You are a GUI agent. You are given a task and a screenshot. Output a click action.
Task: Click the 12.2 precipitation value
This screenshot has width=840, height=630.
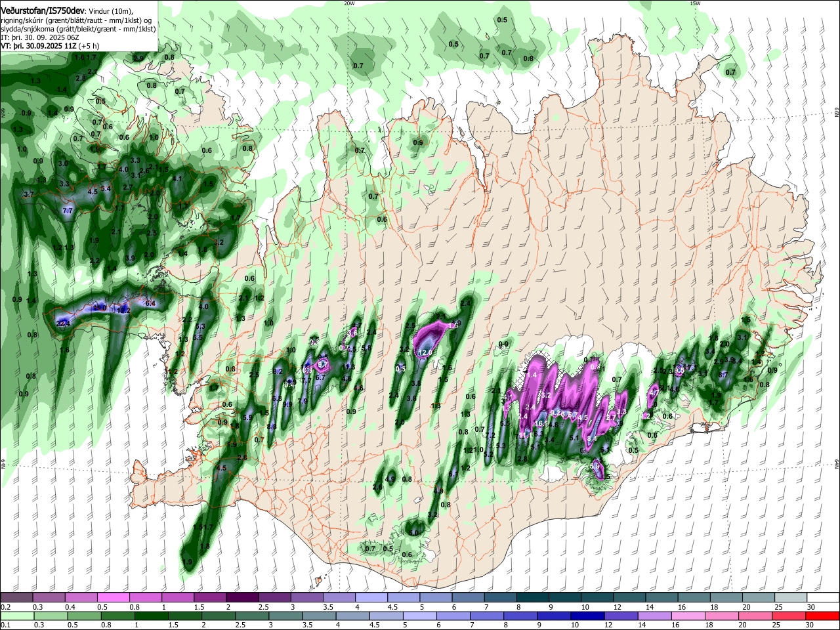(x=125, y=310)
